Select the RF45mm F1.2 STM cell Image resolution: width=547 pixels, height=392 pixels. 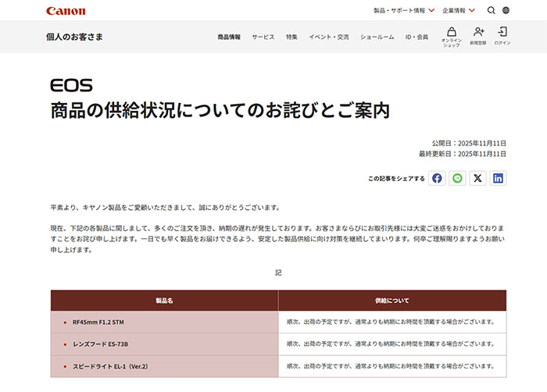pos(164,322)
